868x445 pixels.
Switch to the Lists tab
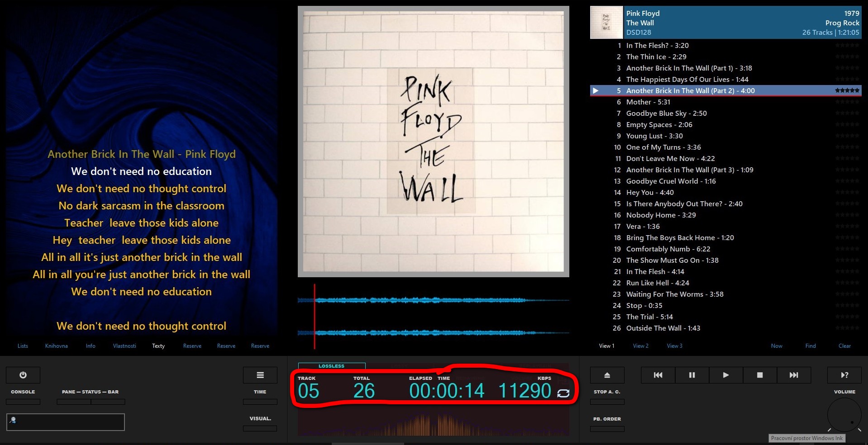pos(23,346)
